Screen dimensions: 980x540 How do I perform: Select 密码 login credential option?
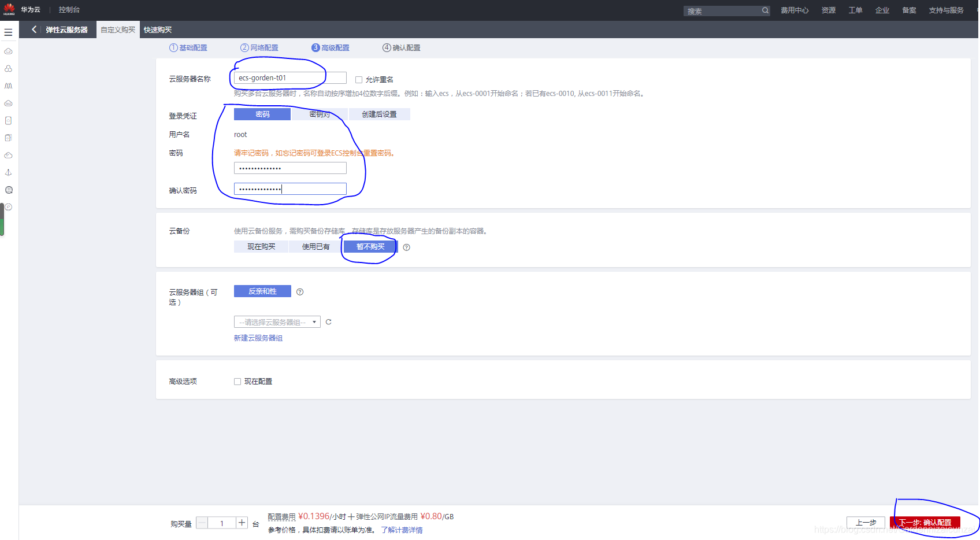(x=262, y=114)
